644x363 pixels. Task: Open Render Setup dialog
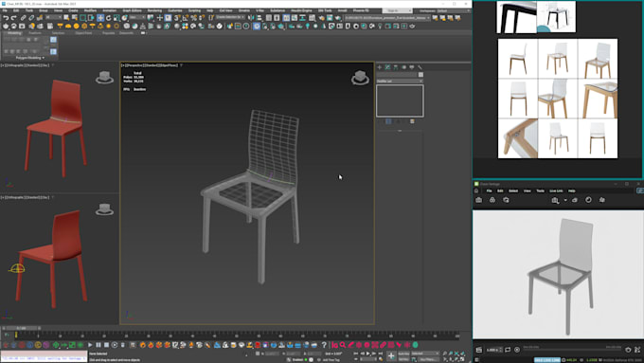[x=322, y=18]
